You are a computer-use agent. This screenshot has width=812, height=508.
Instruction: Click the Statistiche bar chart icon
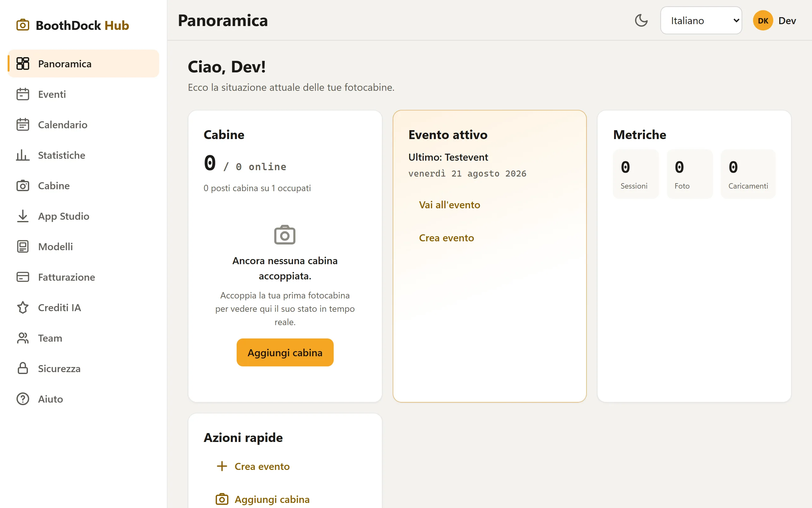pyautogui.click(x=23, y=155)
